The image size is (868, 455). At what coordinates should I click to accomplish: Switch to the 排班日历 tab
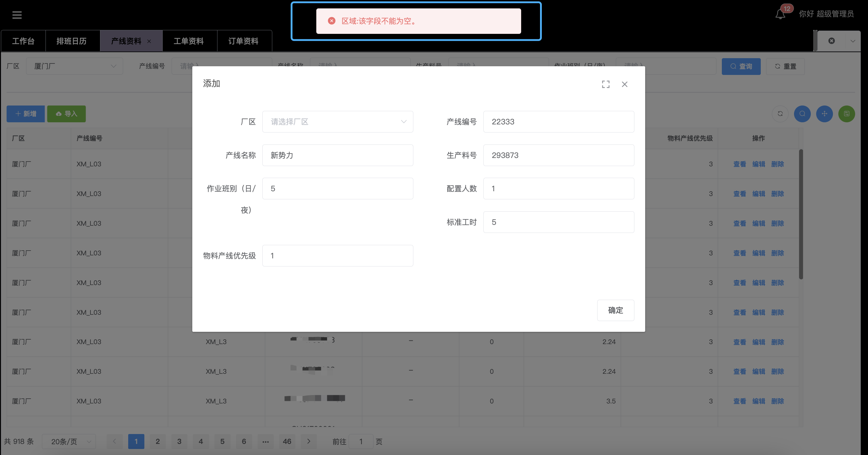coord(71,41)
